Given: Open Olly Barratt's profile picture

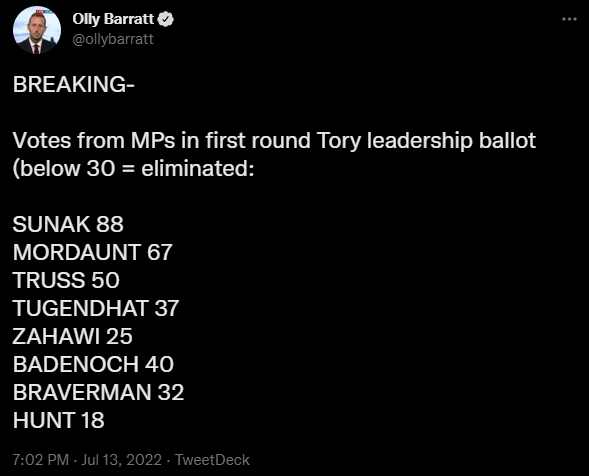Looking at the screenshot, I should 37,30.
